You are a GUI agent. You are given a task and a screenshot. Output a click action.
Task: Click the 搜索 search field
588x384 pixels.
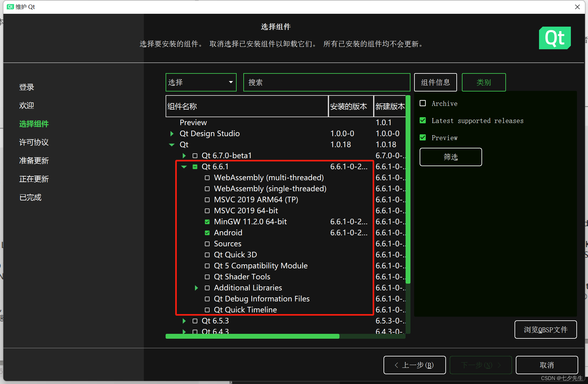[327, 82]
